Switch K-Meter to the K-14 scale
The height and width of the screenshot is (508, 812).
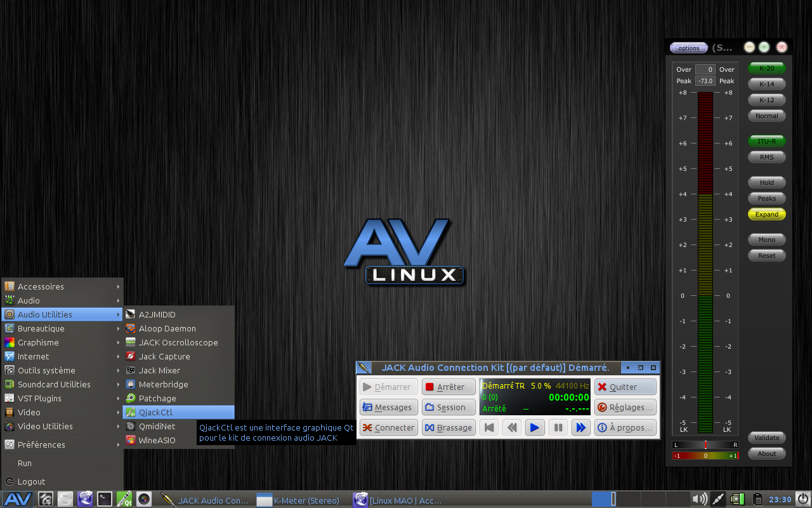tap(766, 84)
